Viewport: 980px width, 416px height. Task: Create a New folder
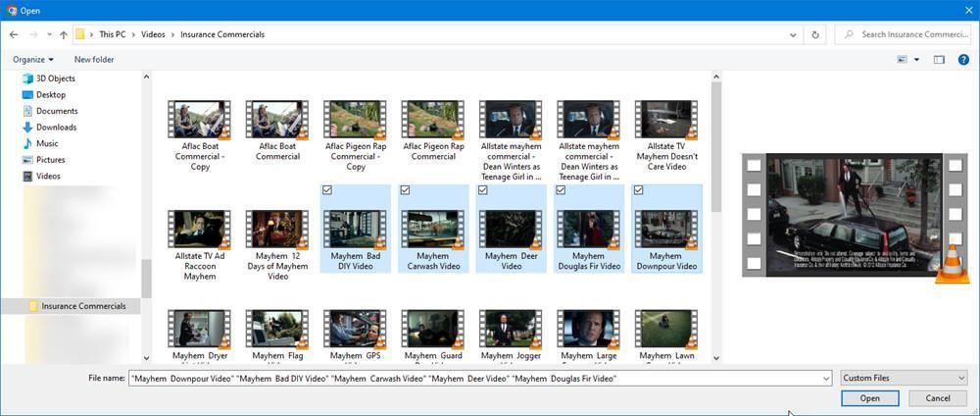[x=94, y=60]
